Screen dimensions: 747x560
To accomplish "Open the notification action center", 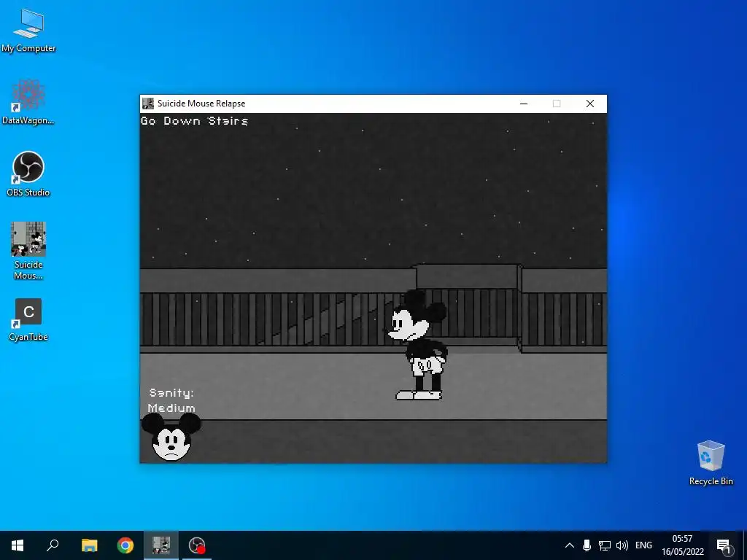I will tap(724, 545).
